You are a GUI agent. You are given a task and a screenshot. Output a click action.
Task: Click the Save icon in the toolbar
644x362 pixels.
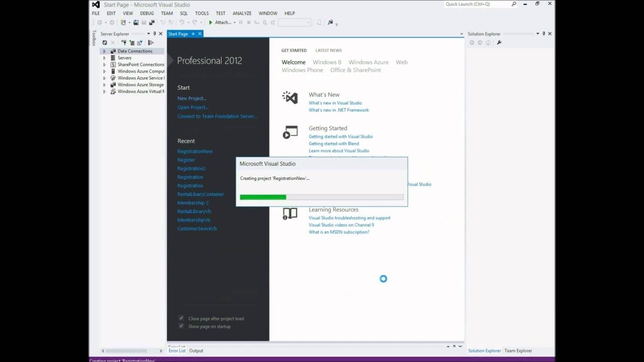point(144,22)
